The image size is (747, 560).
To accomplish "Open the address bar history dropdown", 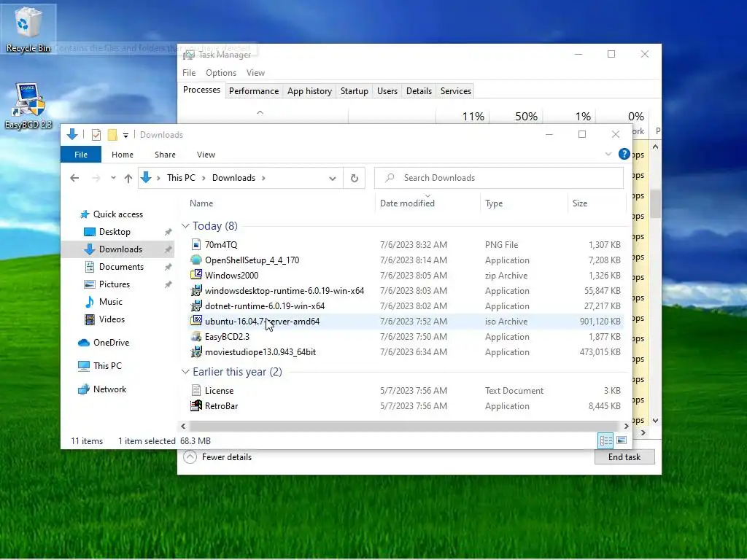I will tap(333, 178).
